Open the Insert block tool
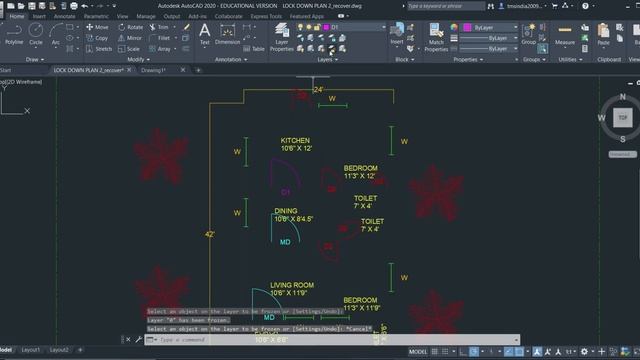640x360 pixels. click(396, 34)
